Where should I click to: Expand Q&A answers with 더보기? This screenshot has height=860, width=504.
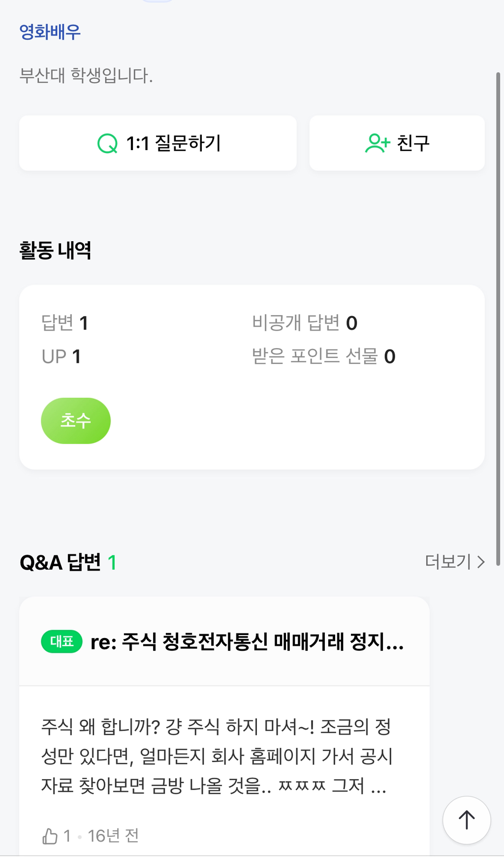pos(454,562)
